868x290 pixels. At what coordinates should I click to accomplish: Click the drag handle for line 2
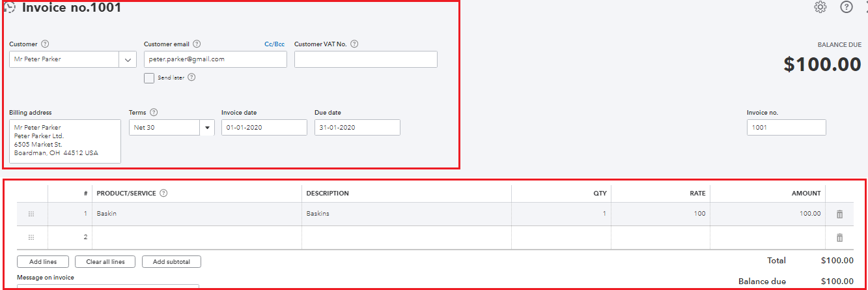coord(31,238)
